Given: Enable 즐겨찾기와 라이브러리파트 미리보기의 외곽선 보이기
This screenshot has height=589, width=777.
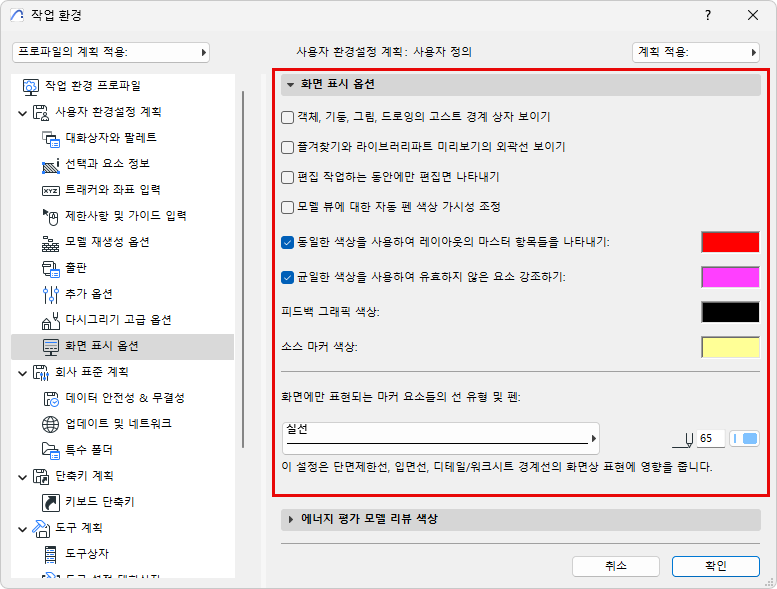Looking at the screenshot, I should (287, 147).
